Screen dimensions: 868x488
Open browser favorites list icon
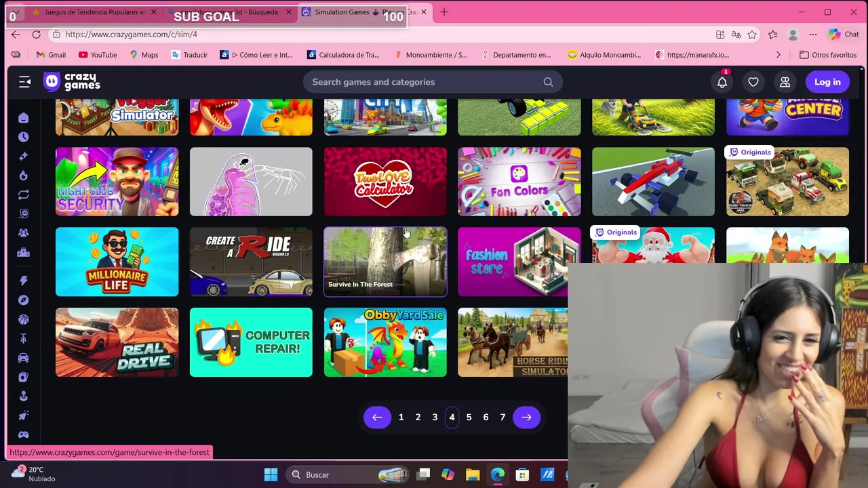773,35
